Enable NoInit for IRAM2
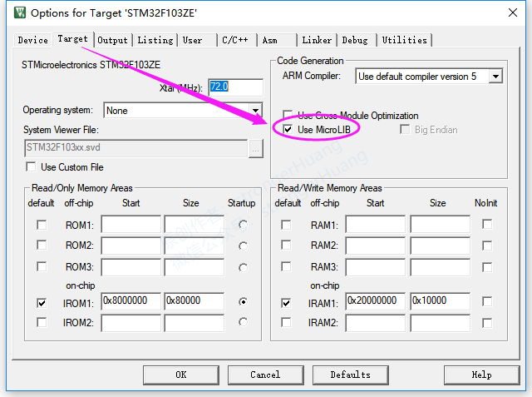 click(487, 323)
